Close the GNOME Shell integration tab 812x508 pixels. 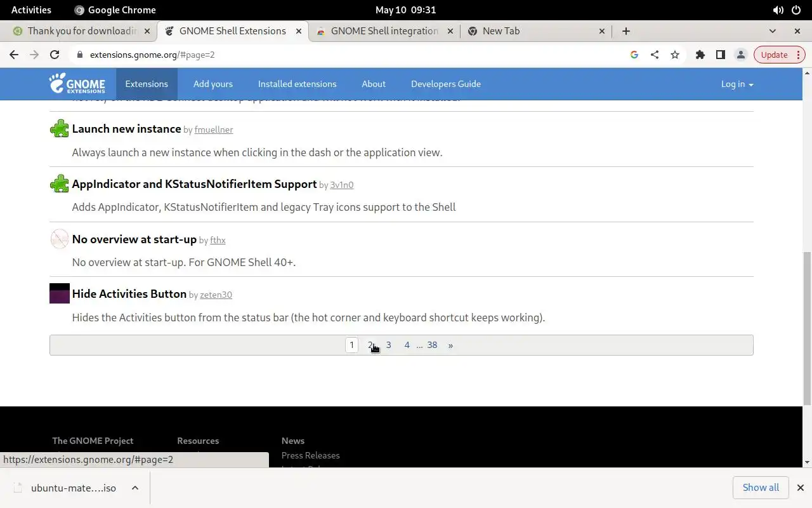point(450,30)
